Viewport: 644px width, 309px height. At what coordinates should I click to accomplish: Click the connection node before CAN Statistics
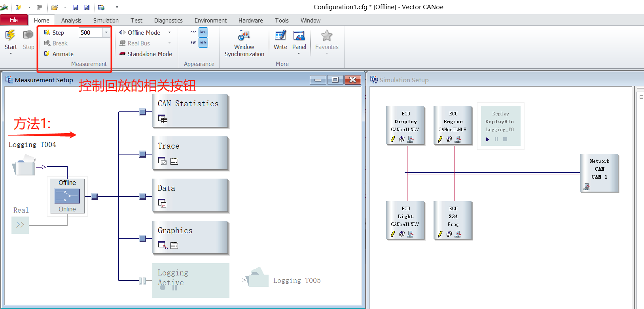tap(142, 112)
